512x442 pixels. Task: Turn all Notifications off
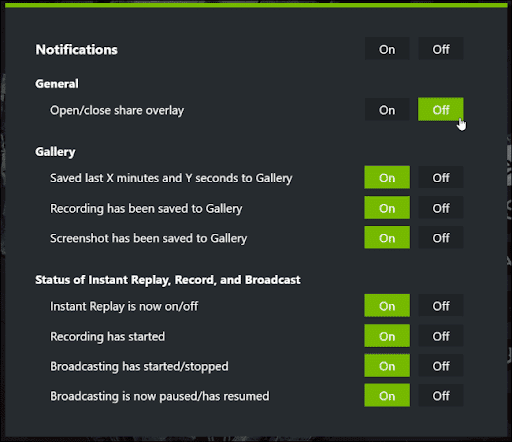[x=441, y=49]
